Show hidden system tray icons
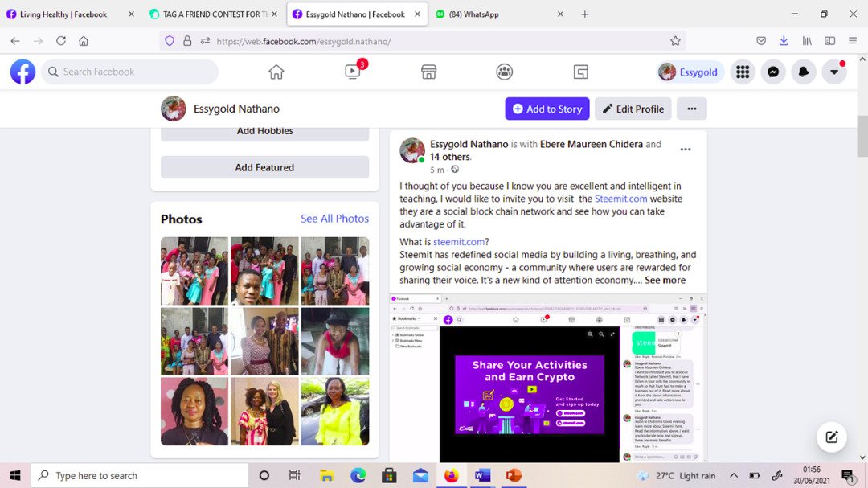 (734, 475)
